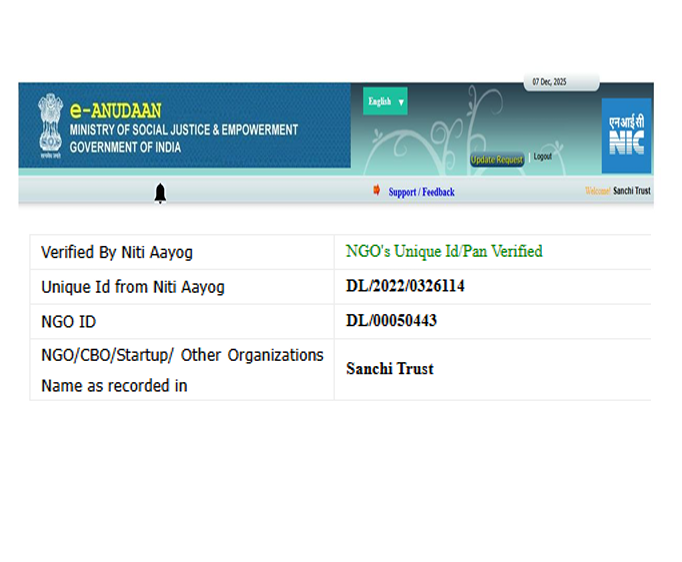Click the Unique Id from Niti Aayog label
This screenshot has width=682, height=562.
132,288
